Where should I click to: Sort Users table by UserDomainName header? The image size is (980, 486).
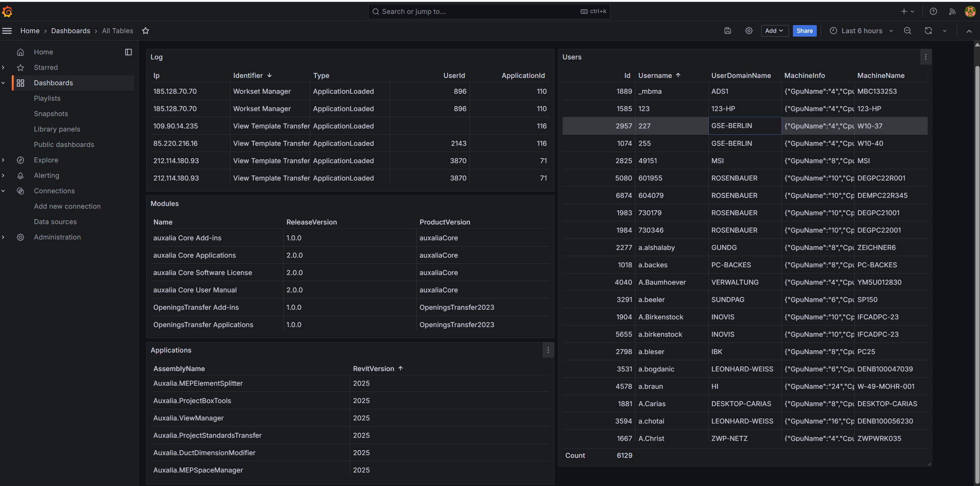[x=741, y=76]
